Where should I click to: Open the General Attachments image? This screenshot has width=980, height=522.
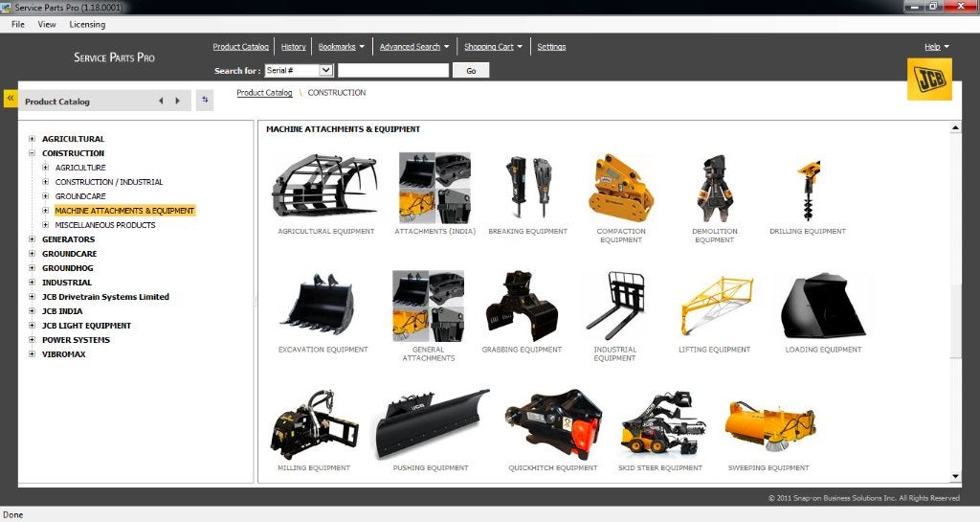pyautogui.click(x=429, y=306)
